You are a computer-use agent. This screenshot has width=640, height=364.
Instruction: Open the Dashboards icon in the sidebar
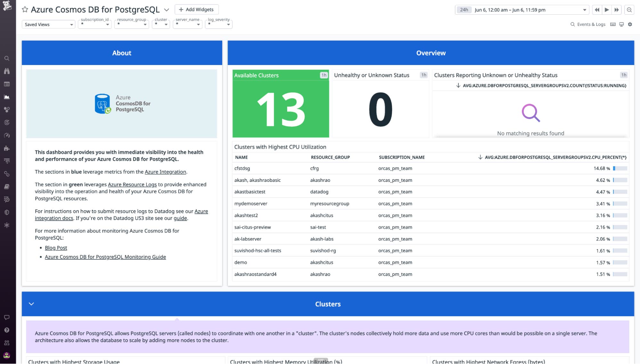7,84
